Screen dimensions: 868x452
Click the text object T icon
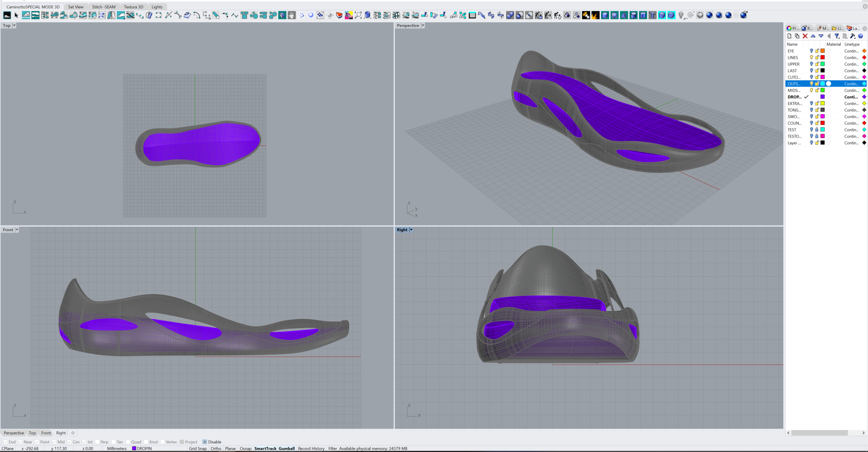pyautogui.click(x=652, y=15)
